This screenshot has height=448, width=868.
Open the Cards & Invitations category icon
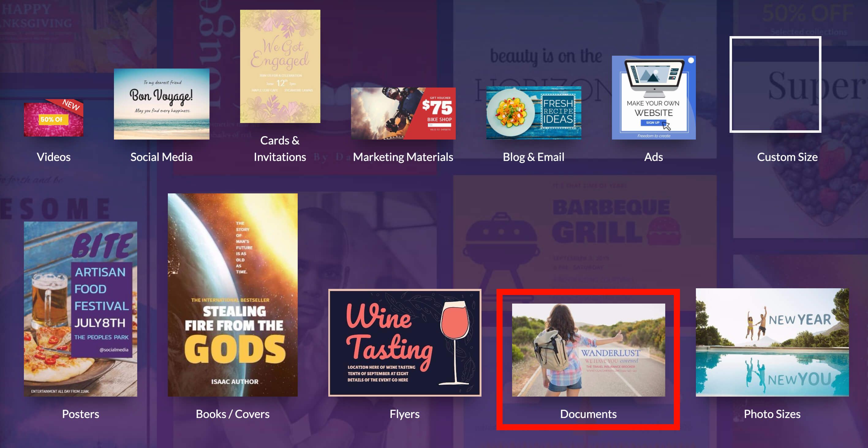click(x=279, y=74)
